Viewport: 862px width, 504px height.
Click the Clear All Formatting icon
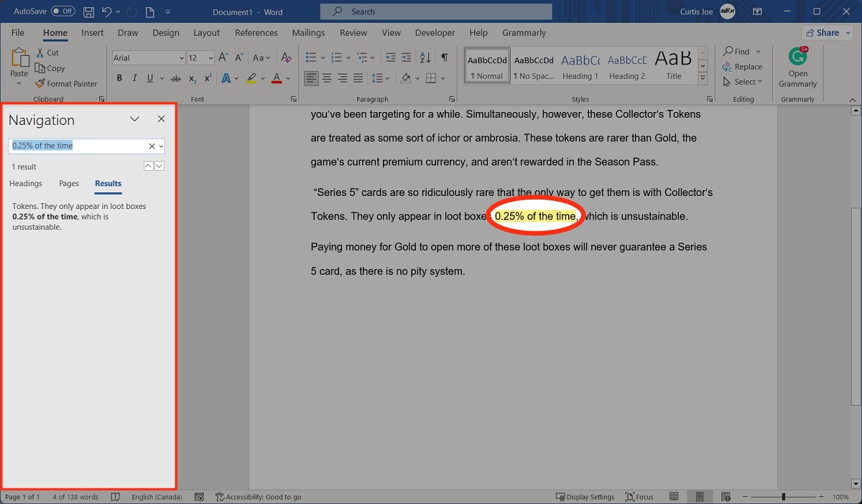(x=284, y=57)
